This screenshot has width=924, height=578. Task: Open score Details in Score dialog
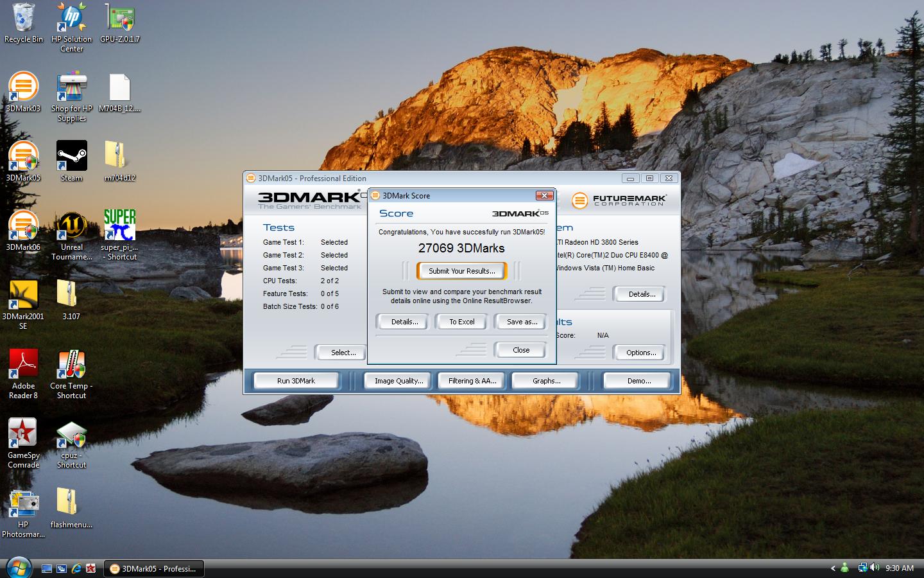(x=404, y=322)
